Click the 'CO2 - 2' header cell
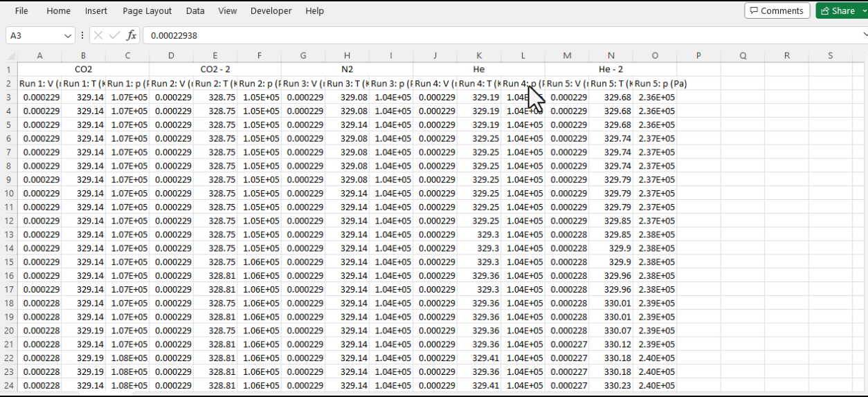 215,70
